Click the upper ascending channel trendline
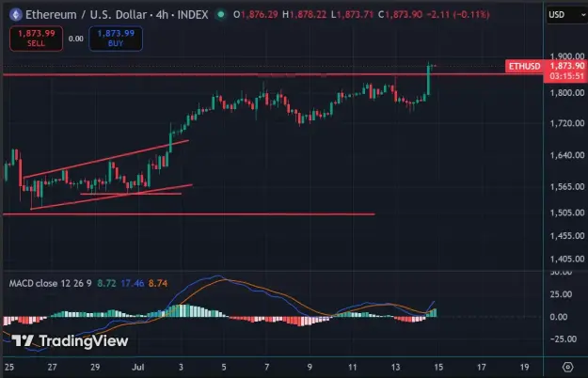The height and width of the screenshot is (378, 588). coord(105,159)
